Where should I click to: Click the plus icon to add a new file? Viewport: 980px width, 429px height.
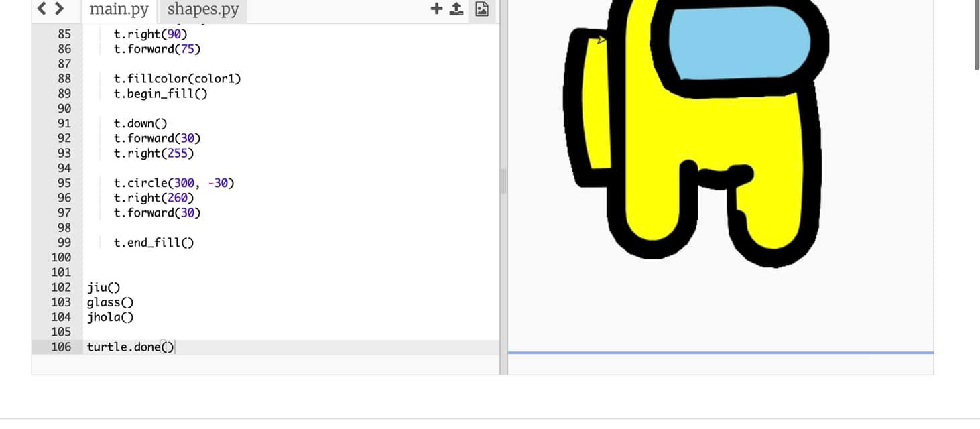point(436,9)
